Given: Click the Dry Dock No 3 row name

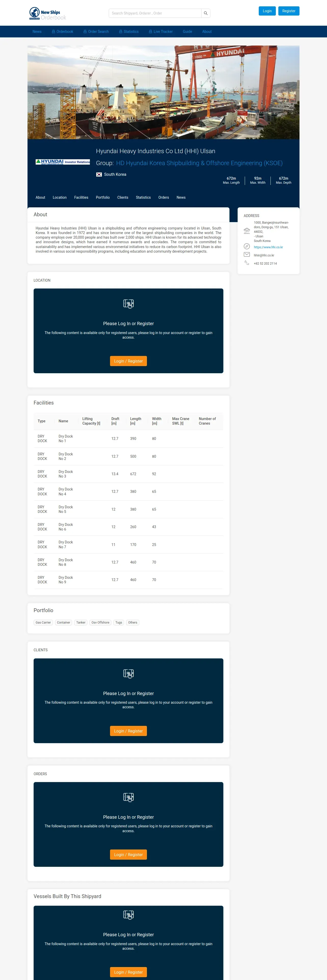Looking at the screenshot, I should click(65, 474).
